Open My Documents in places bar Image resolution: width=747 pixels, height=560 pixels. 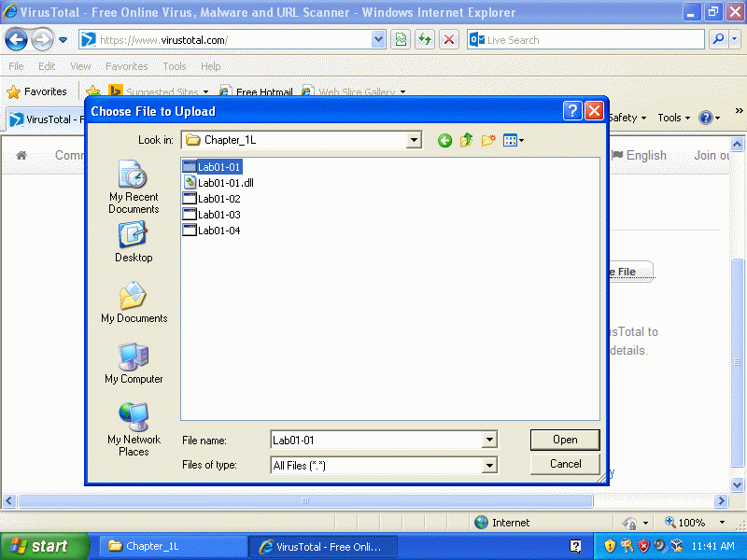pos(134,303)
